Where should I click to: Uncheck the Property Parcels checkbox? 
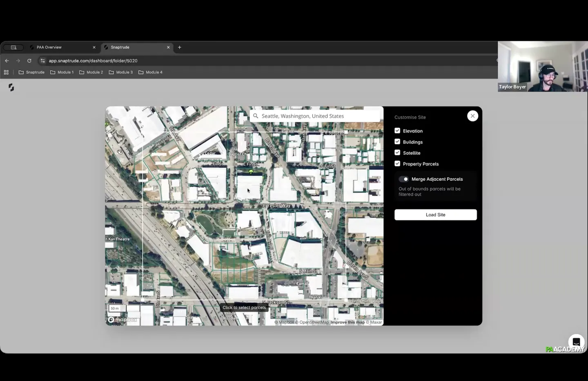click(397, 164)
